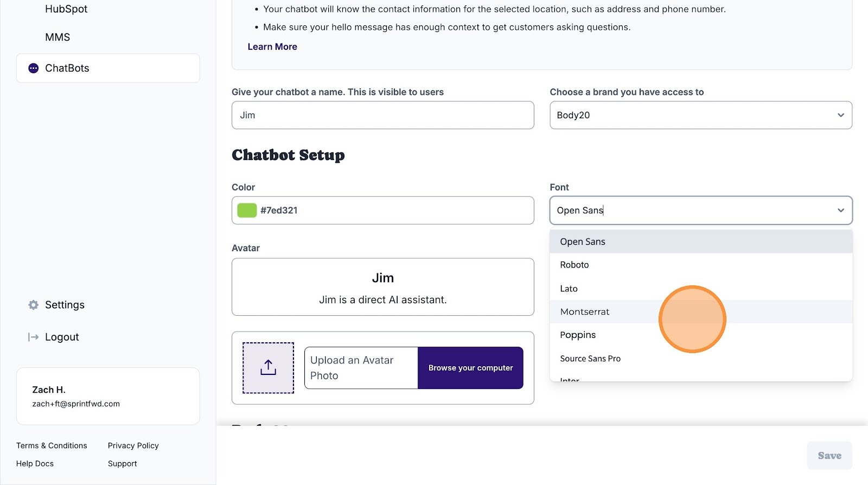Open the Privacy Policy link
This screenshot has width=868, height=485.
coord(133,445)
